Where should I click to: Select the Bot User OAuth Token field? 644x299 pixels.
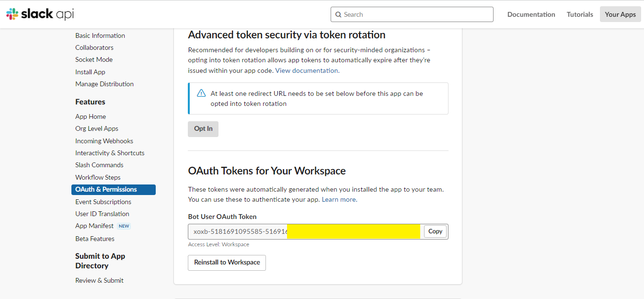point(306,231)
